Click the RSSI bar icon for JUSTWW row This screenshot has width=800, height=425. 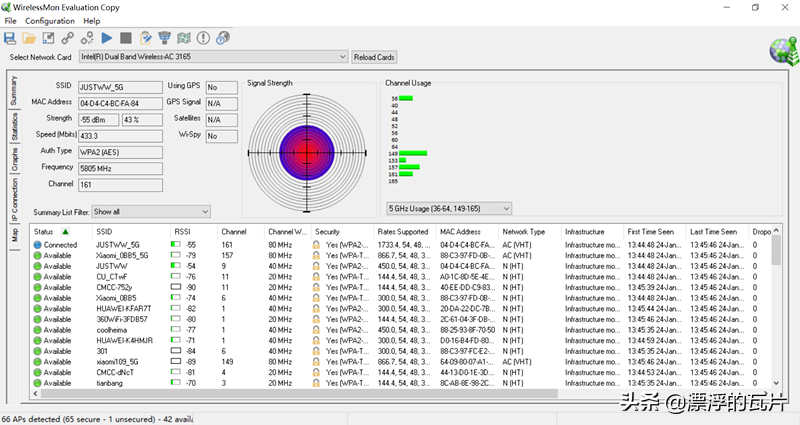coord(176,266)
